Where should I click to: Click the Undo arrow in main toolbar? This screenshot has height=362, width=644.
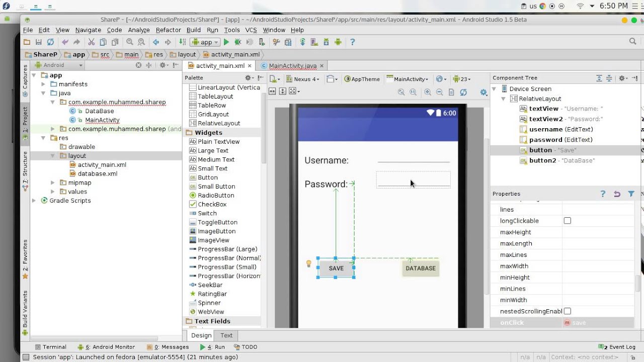click(x=65, y=42)
